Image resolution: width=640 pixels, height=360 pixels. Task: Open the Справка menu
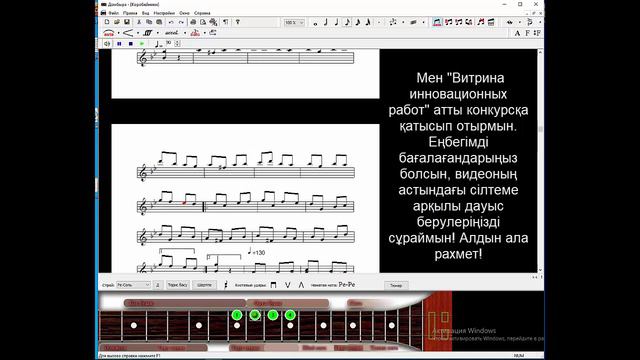click(202, 13)
